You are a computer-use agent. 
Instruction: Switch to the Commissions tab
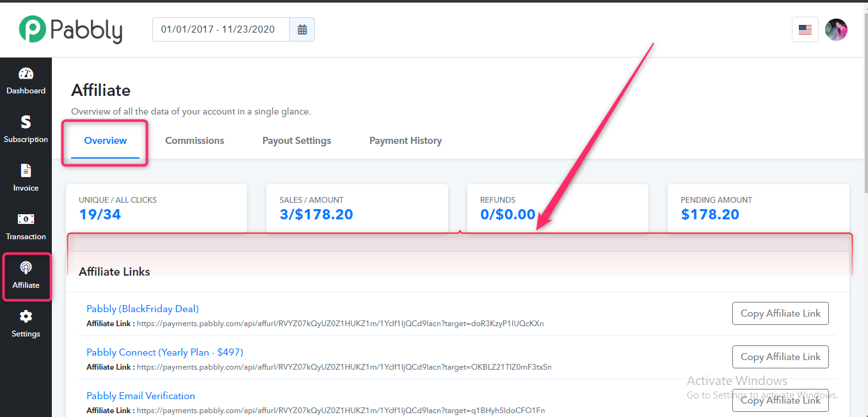195,141
